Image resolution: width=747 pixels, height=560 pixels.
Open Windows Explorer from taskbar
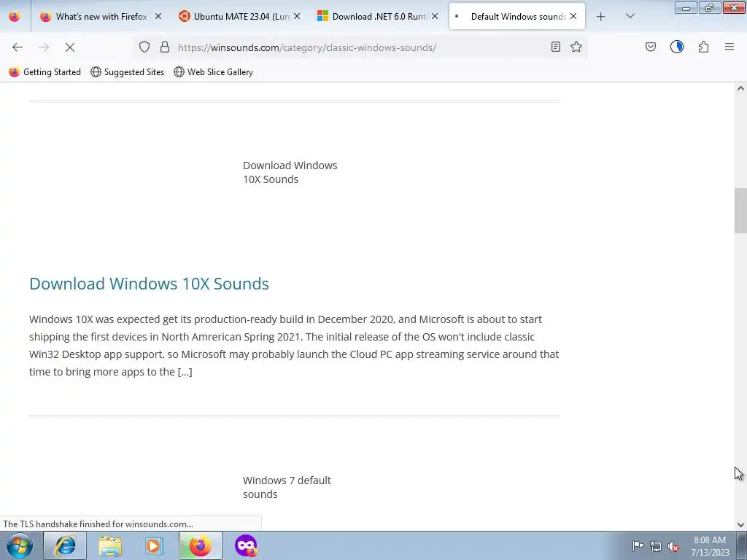[x=110, y=545]
